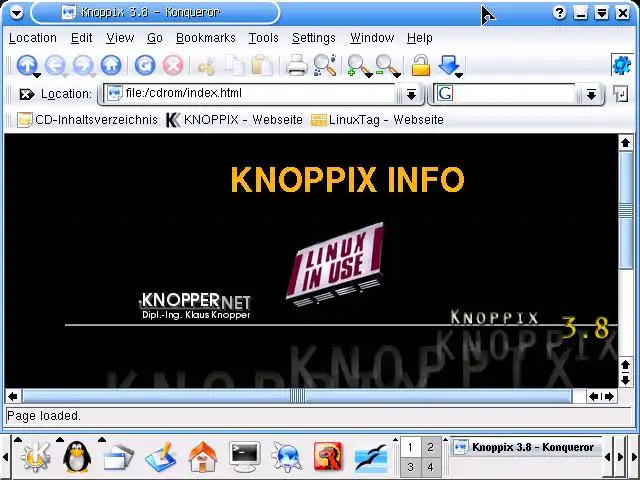Click the red Stop loading icon

click(x=173, y=65)
